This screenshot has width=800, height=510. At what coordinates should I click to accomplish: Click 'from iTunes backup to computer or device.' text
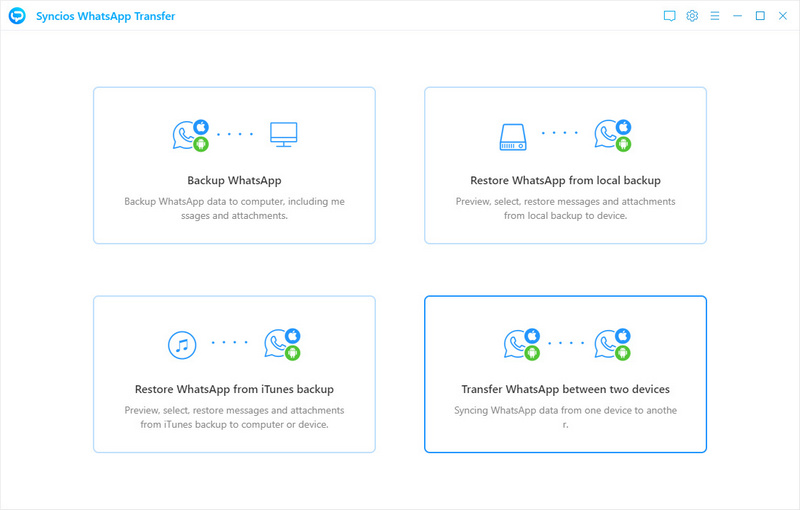pos(234,424)
